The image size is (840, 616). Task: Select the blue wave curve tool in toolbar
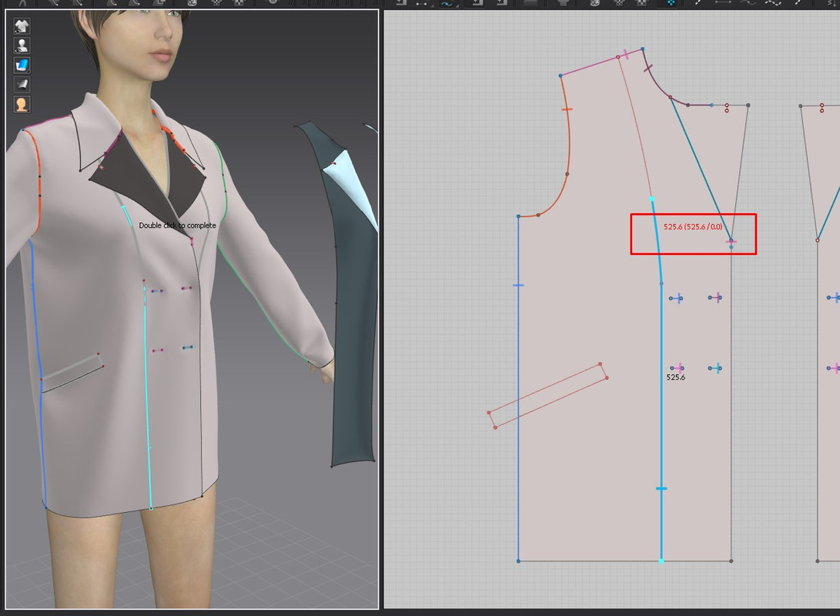(447, 3)
